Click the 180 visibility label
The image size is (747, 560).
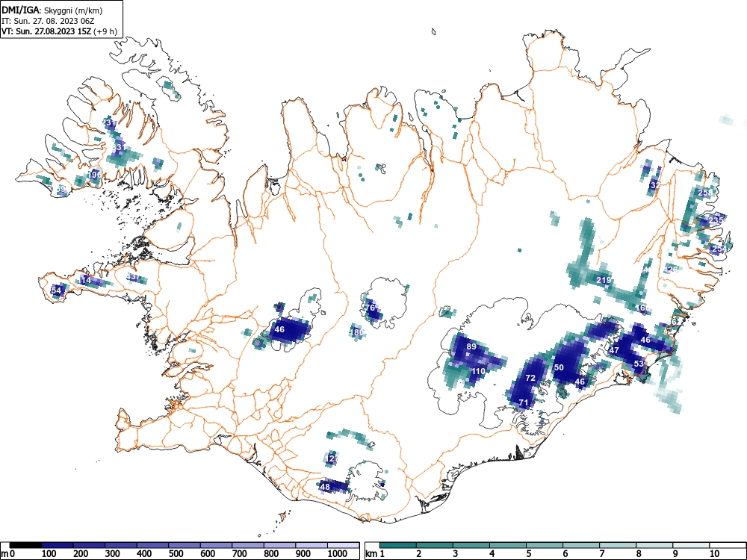click(x=357, y=332)
